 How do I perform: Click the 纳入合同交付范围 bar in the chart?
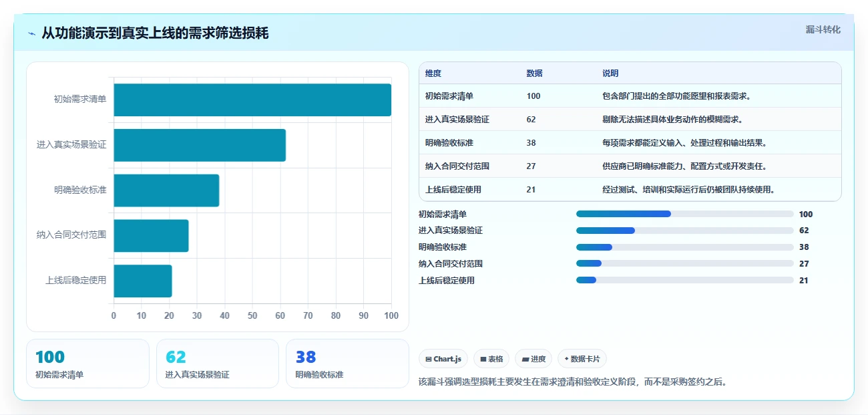click(x=152, y=235)
